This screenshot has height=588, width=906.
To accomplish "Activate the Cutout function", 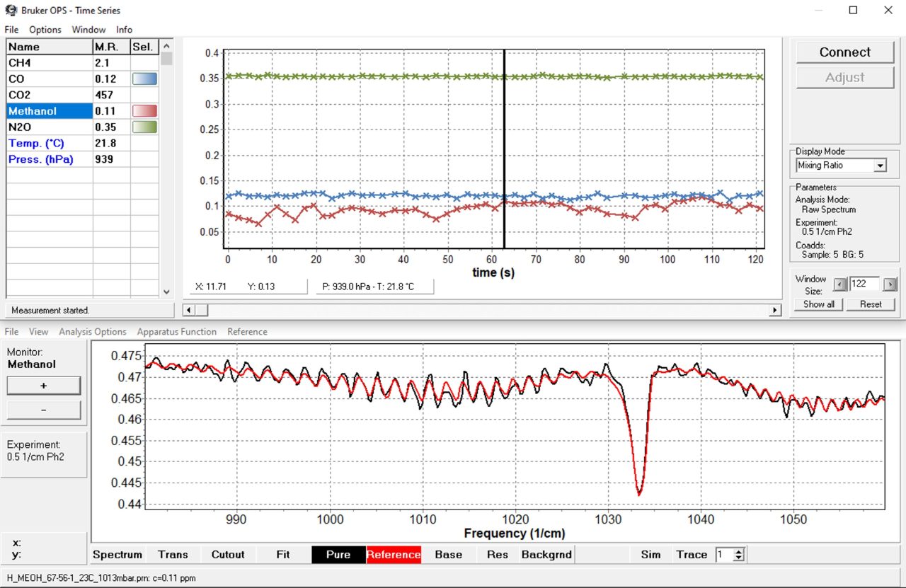I will pyautogui.click(x=227, y=555).
